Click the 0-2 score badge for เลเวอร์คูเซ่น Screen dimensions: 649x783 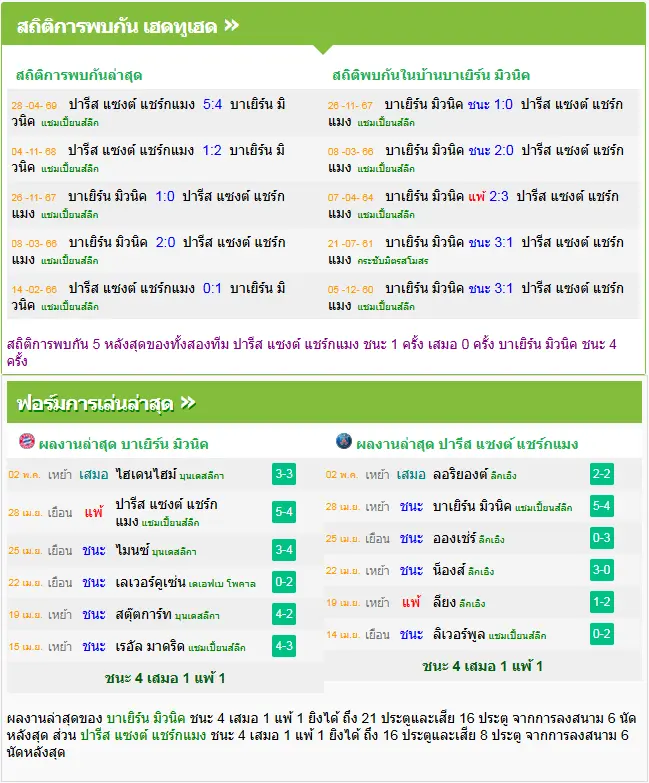pos(284,582)
